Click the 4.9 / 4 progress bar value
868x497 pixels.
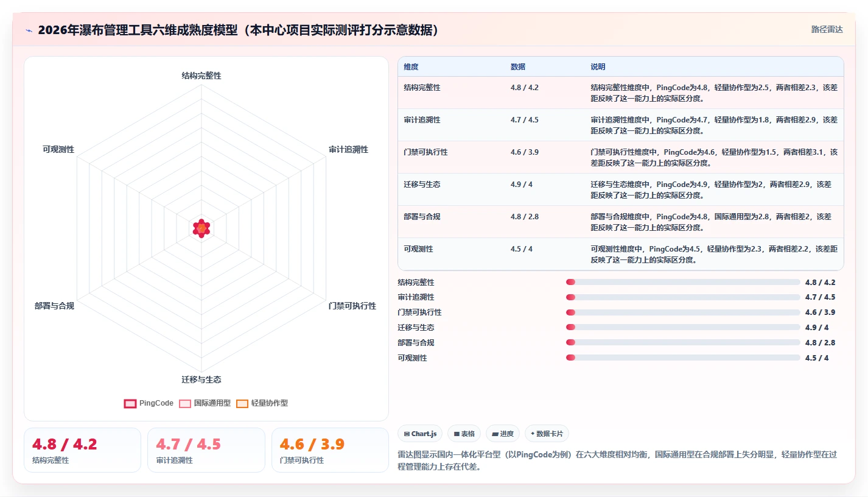coord(817,328)
